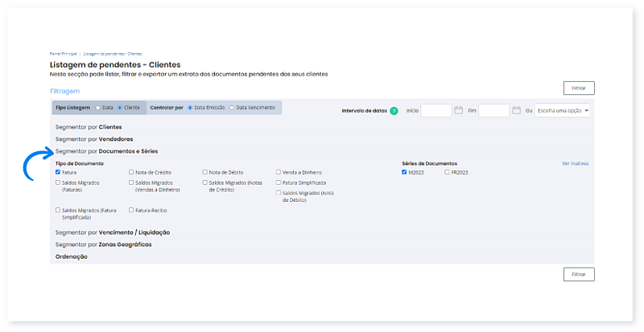644x332 pixels.
Task: Uncheck the Fatura checkbox
Action: tap(58, 172)
